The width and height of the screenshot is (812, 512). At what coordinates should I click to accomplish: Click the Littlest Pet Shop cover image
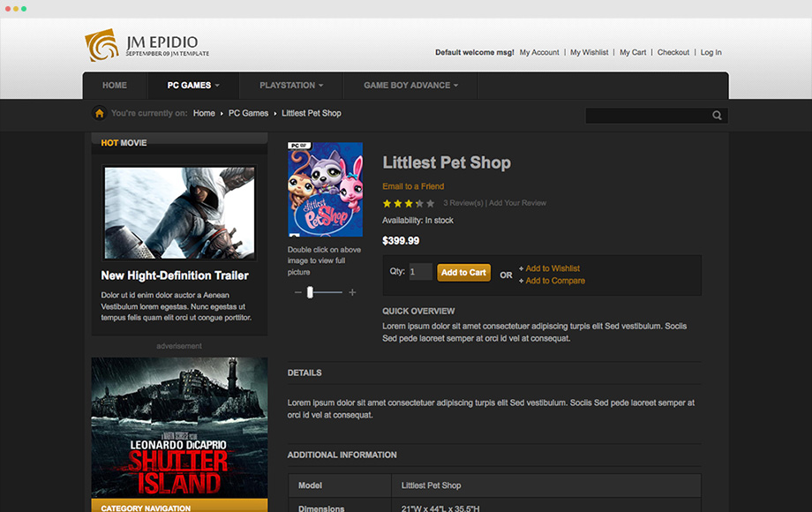pyautogui.click(x=325, y=190)
